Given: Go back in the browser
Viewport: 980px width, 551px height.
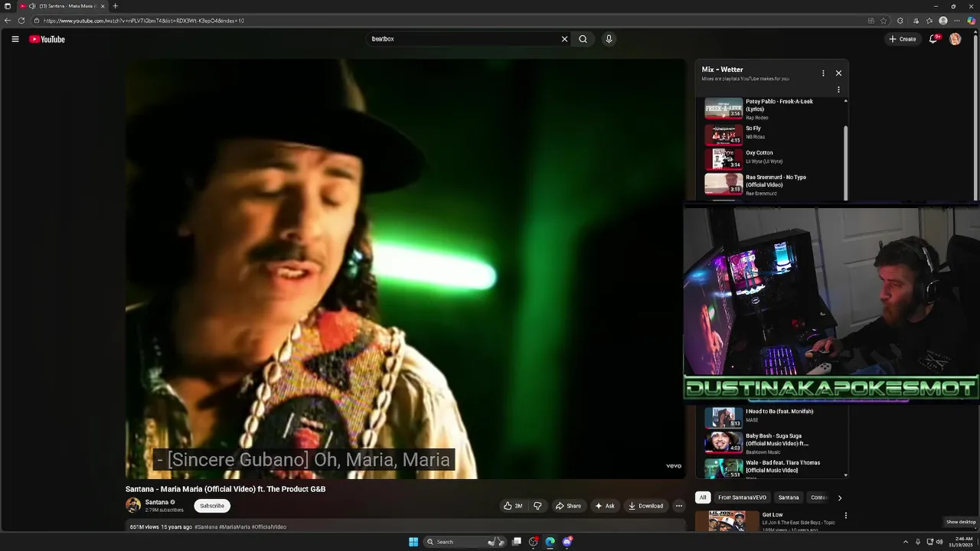Looking at the screenshot, I should pyautogui.click(x=8, y=21).
